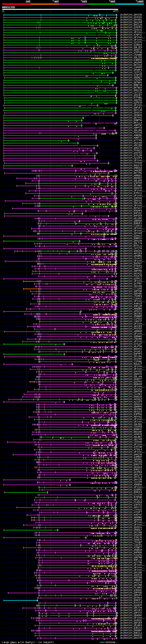
Task: Open hit UniRef100_Q40335
Action: tap(131, 480)
